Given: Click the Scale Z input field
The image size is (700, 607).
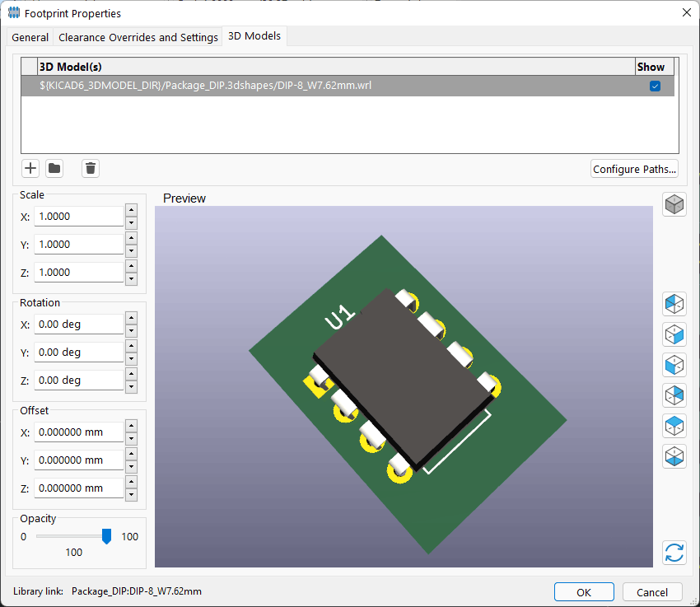Looking at the screenshot, I should pos(78,273).
